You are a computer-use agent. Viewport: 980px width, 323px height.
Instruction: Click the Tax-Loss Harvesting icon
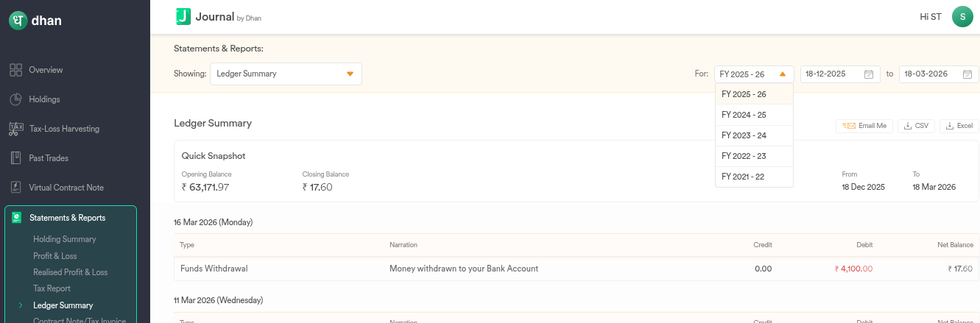tap(15, 129)
